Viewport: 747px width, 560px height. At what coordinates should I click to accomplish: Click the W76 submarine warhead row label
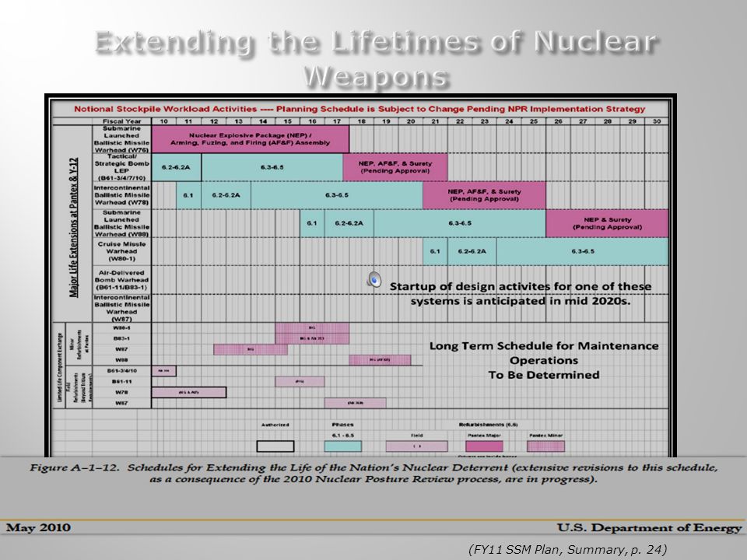[121, 139]
